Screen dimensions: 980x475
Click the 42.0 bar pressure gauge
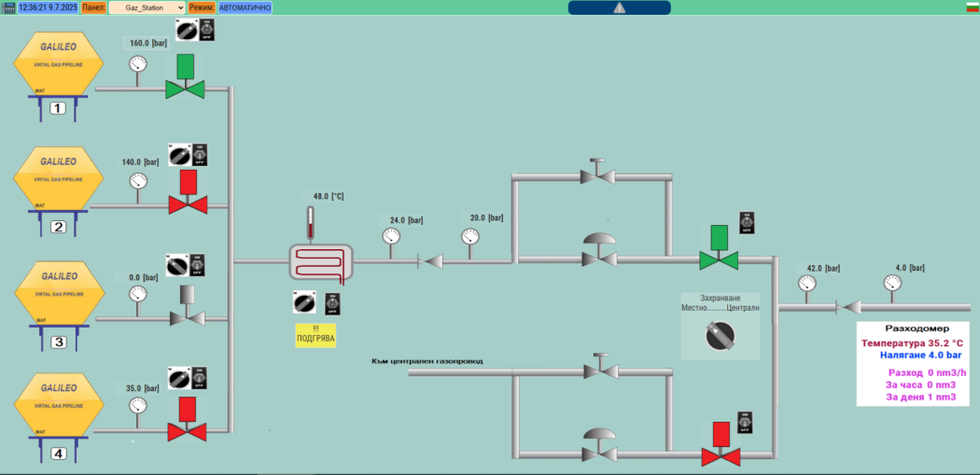tap(807, 283)
